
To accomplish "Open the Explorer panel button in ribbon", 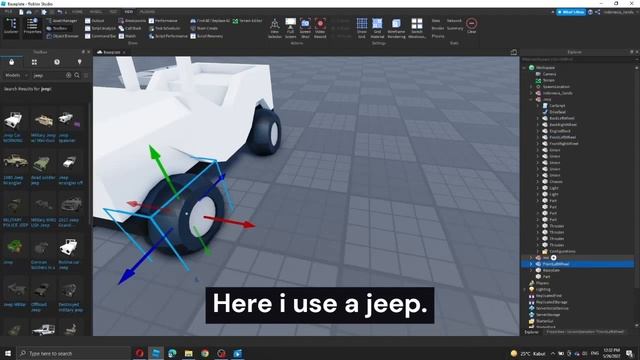I will click(x=11, y=27).
